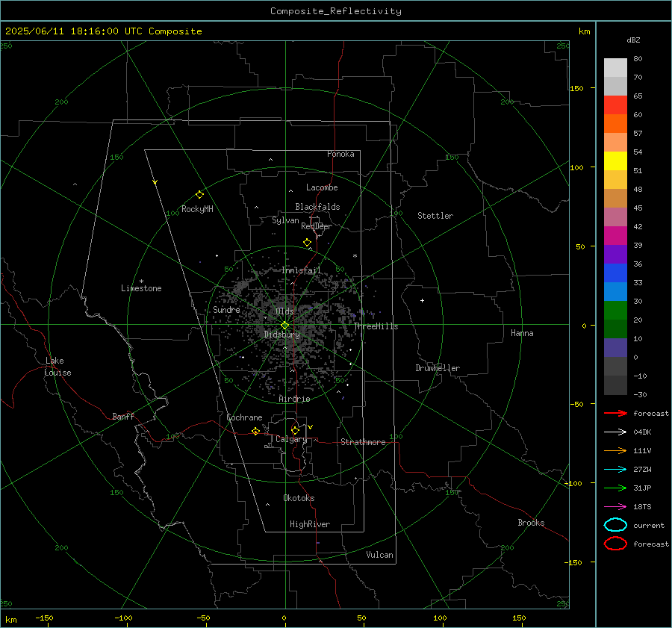Image resolution: width=672 pixels, height=628 pixels.
Task: Click the RedDeer city label
Action: (x=317, y=226)
